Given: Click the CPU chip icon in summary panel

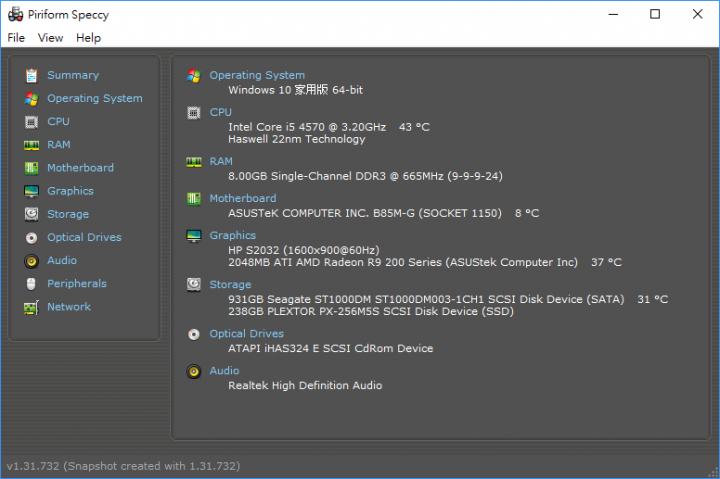Looking at the screenshot, I should [x=194, y=113].
